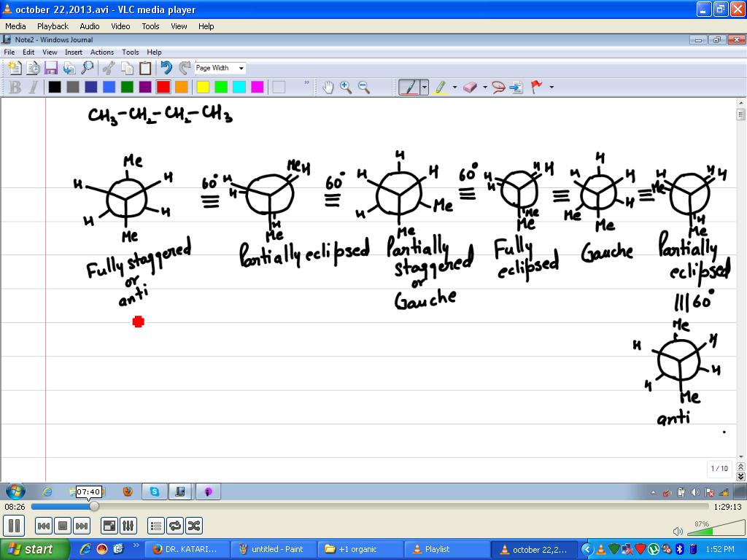Click the red Flag tool

point(536,87)
